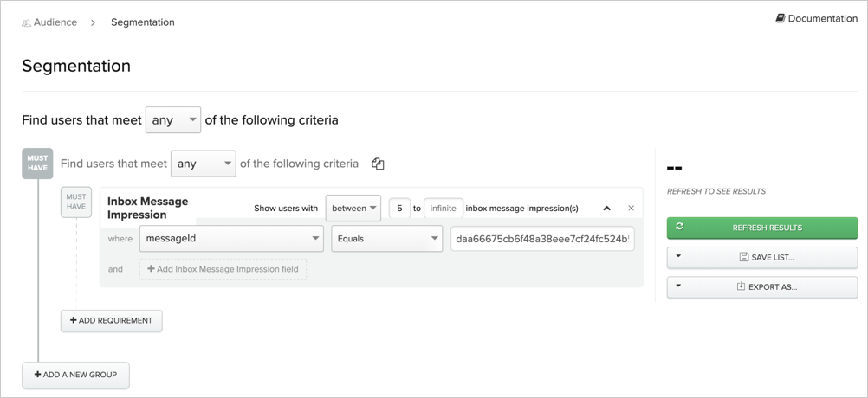Viewport: 868px width, 398px height.
Task: Click Add Inbox Message Impression field
Action: [223, 269]
